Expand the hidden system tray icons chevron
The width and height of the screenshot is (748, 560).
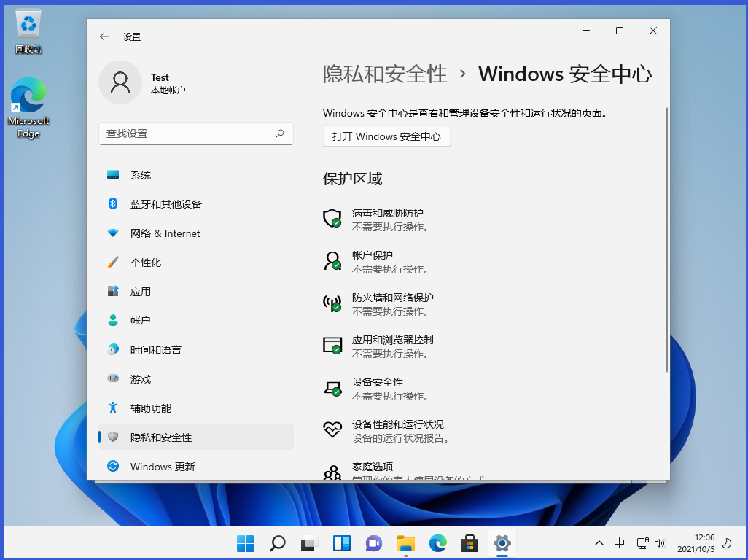coord(599,543)
